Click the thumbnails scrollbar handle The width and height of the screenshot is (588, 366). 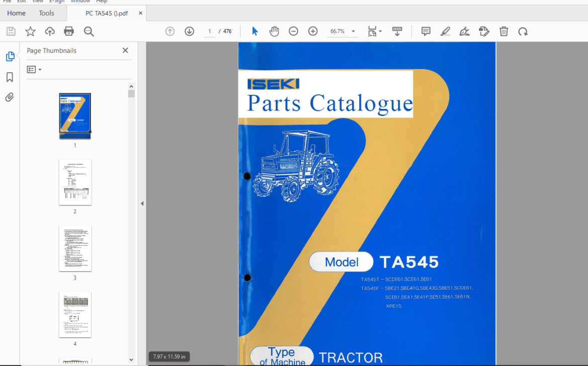[131, 94]
